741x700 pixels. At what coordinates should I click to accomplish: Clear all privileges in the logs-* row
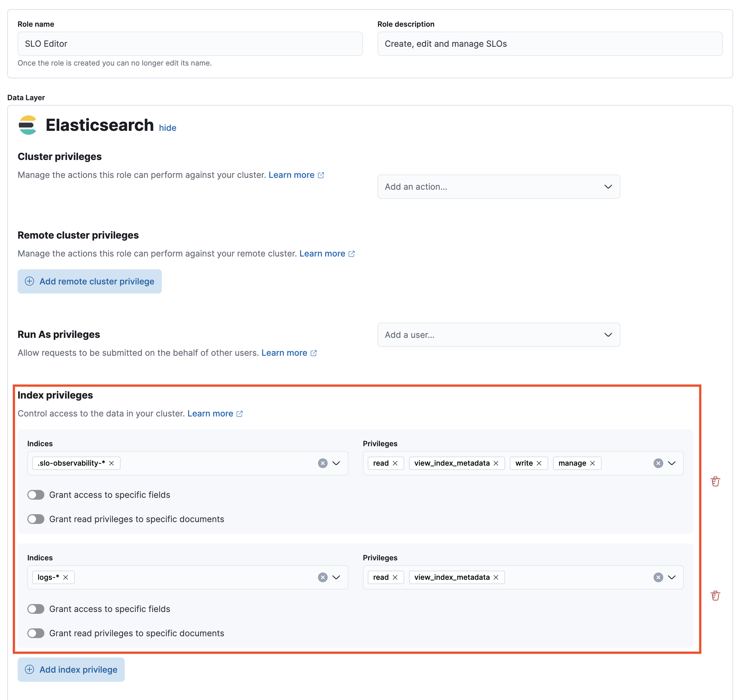658,577
